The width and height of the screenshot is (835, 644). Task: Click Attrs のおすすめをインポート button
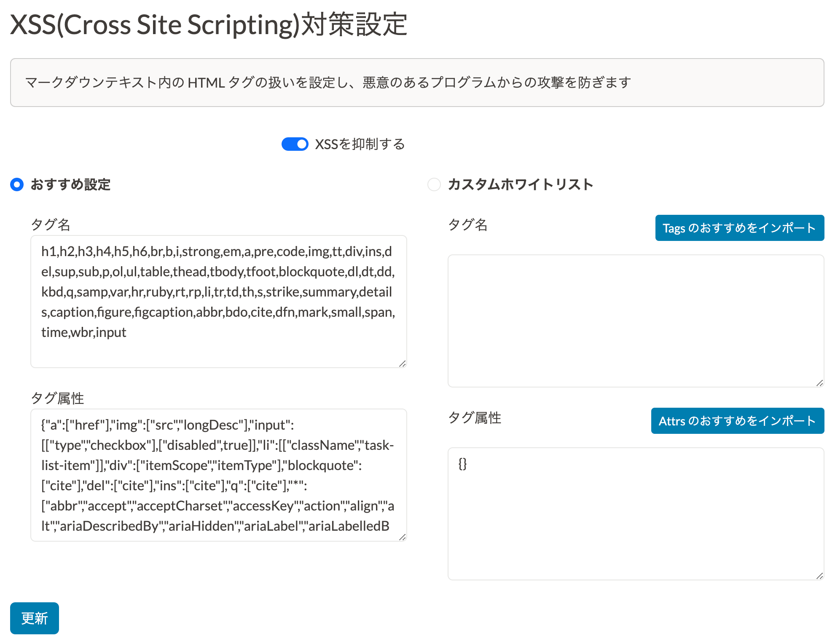[738, 421]
